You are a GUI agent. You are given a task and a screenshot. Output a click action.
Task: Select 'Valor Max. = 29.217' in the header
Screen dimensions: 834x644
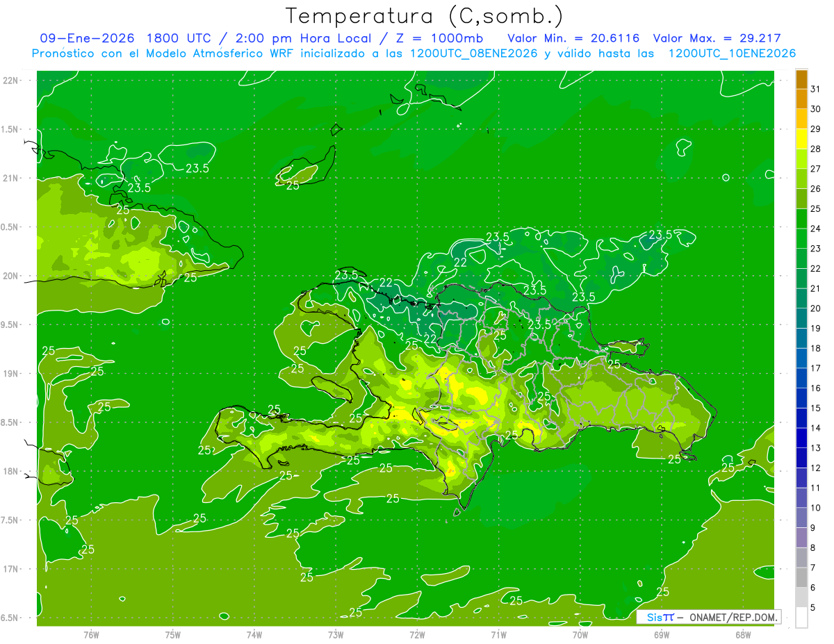718,38
